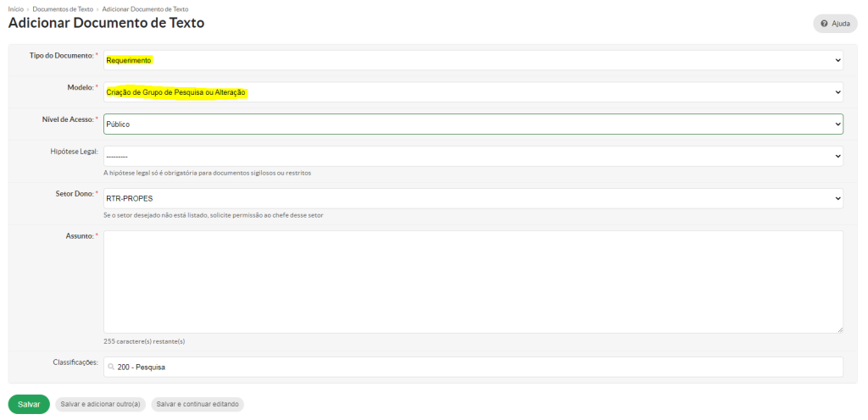Screen dimensions: 868x420
Task: Open the Setor Dono dropdown
Action: 473,198
